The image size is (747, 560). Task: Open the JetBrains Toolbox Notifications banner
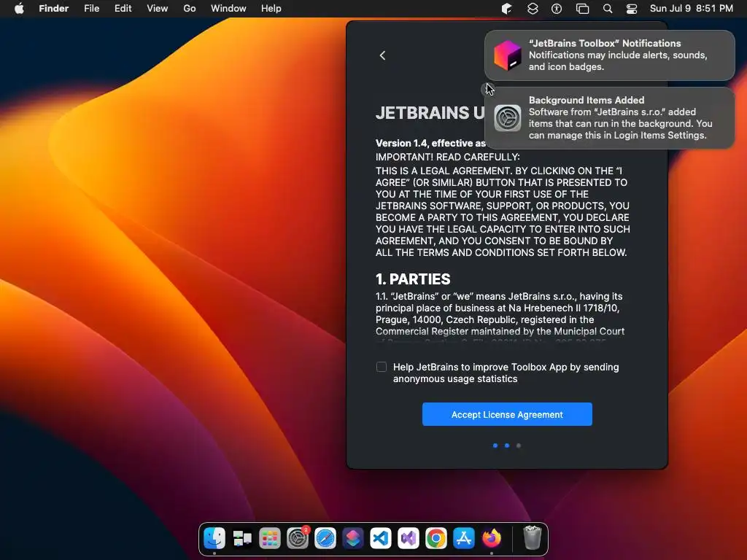[x=609, y=55]
